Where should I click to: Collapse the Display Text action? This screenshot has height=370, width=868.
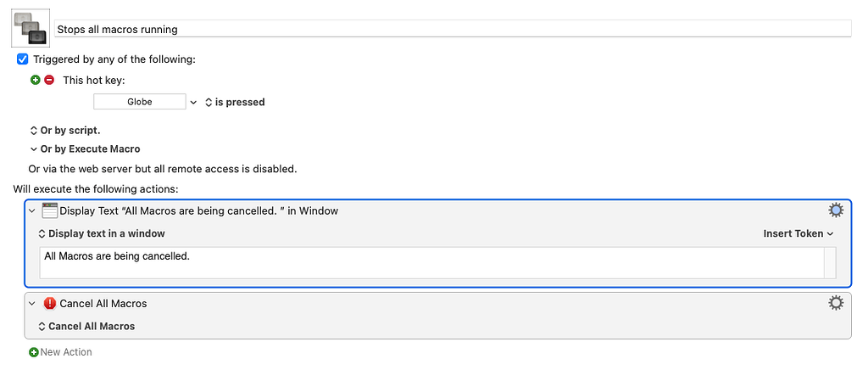tap(33, 211)
